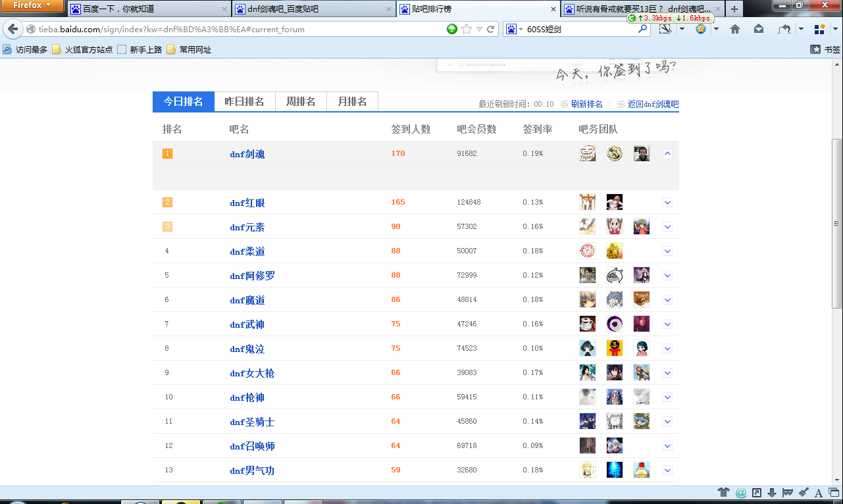Click the star badge toolbar icon
This screenshot has width=843, height=504.
(701, 29)
